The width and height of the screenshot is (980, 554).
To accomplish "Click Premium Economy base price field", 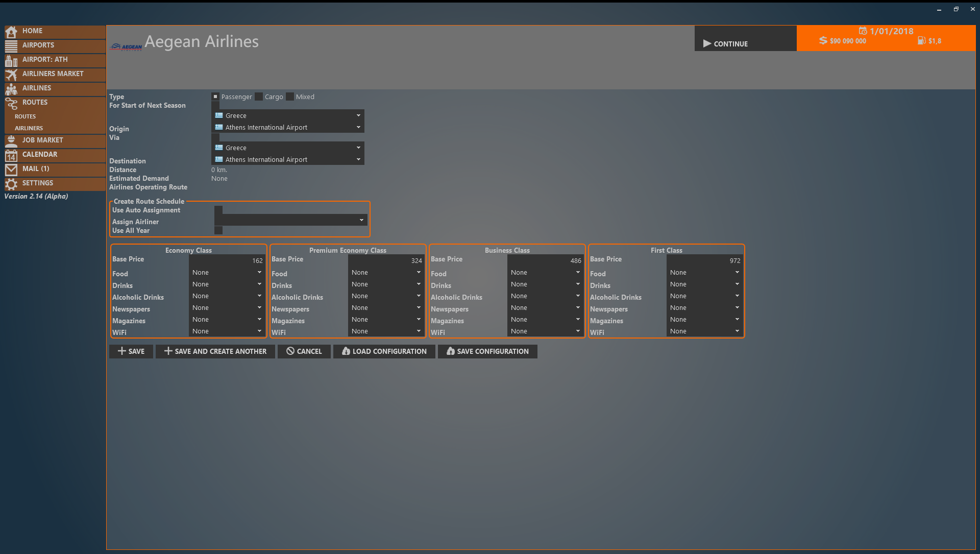I will click(386, 260).
